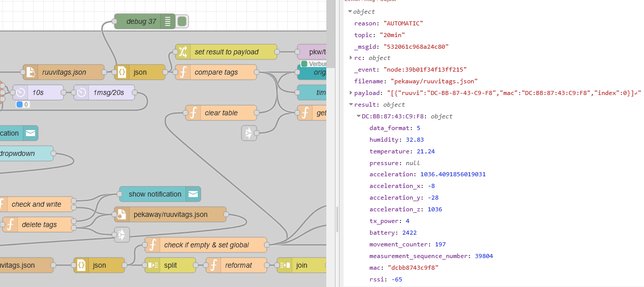Collapse the result object tree
Viewport: 644px width, 287px height.
[351, 105]
